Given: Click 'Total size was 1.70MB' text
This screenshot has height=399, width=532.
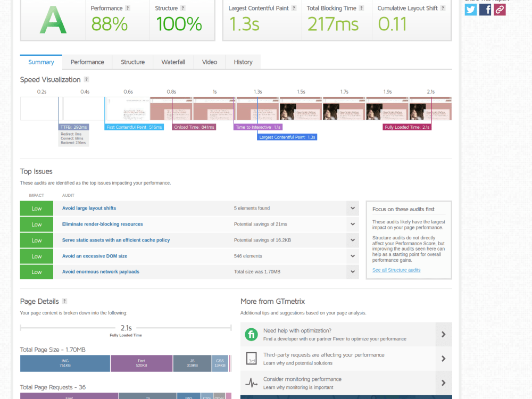Looking at the screenshot, I should [257, 272].
